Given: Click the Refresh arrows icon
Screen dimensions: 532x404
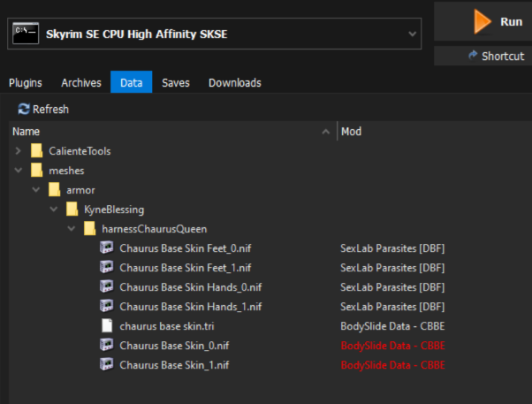Looking at the screenshot, I should coord(24,110).
